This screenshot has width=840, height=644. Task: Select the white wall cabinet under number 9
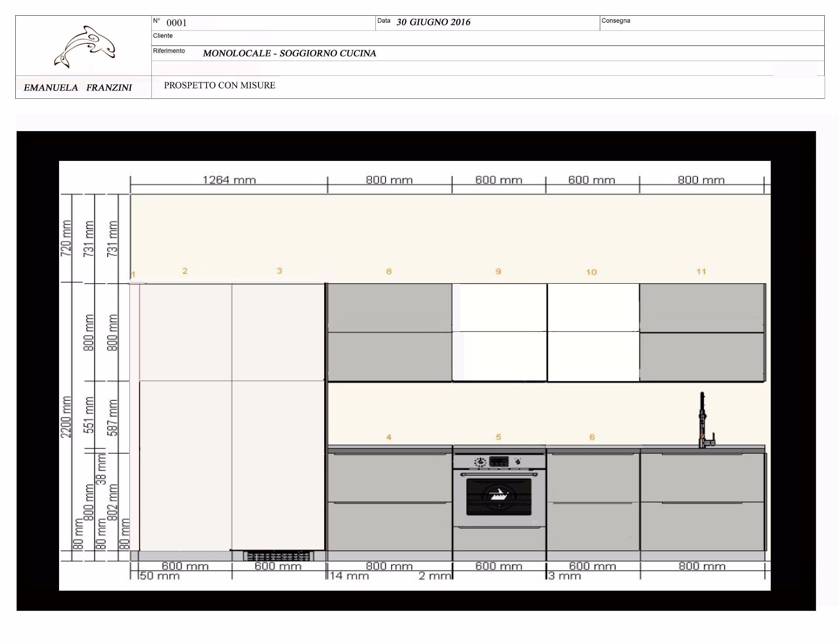[500, 332]
